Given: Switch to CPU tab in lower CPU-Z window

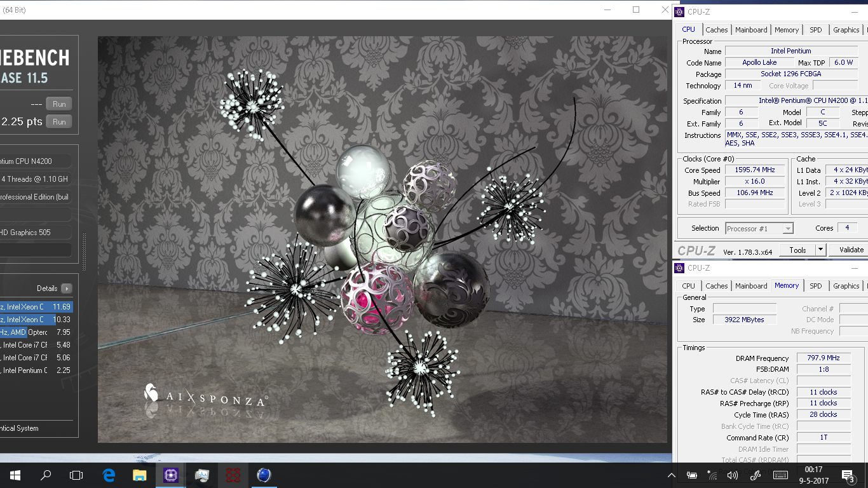Looking at the screenshot, I should pyautogui.click(x=689, y=286).
